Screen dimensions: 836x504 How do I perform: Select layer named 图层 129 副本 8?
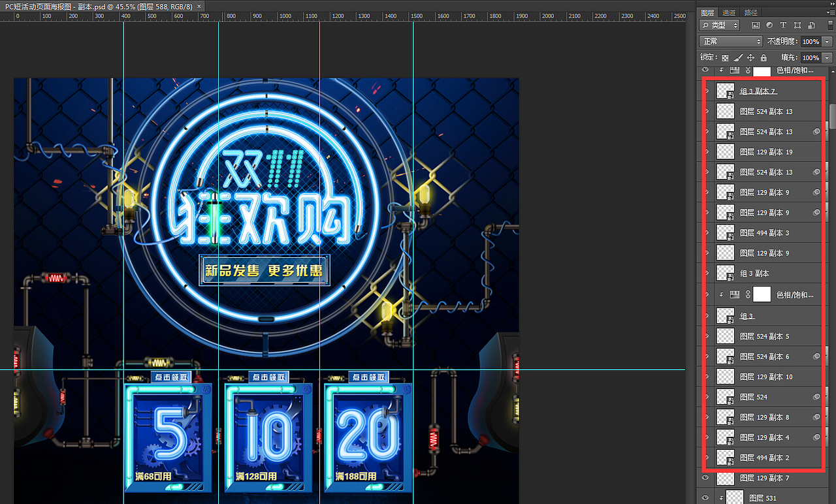(764, 418)
